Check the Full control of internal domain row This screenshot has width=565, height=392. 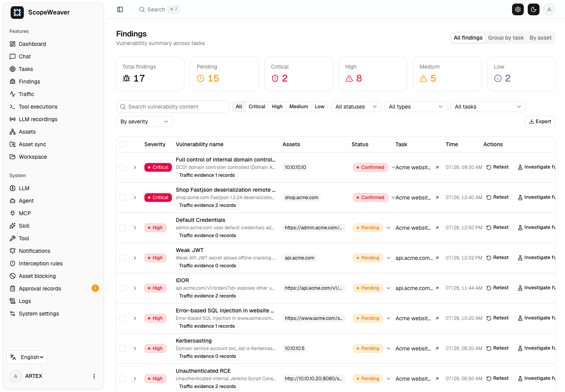click(122, 167)
